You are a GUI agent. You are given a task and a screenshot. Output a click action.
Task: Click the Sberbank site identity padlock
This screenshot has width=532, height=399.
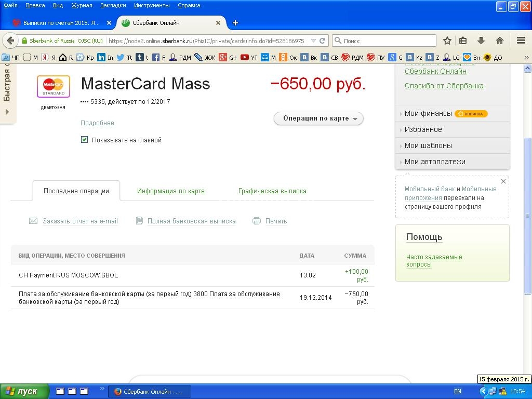24,41
